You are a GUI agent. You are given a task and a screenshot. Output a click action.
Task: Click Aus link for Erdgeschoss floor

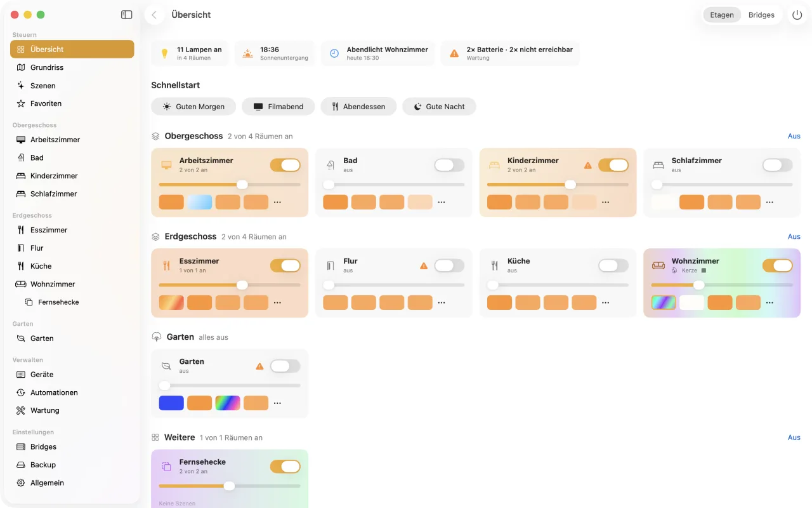click(794, 236)
